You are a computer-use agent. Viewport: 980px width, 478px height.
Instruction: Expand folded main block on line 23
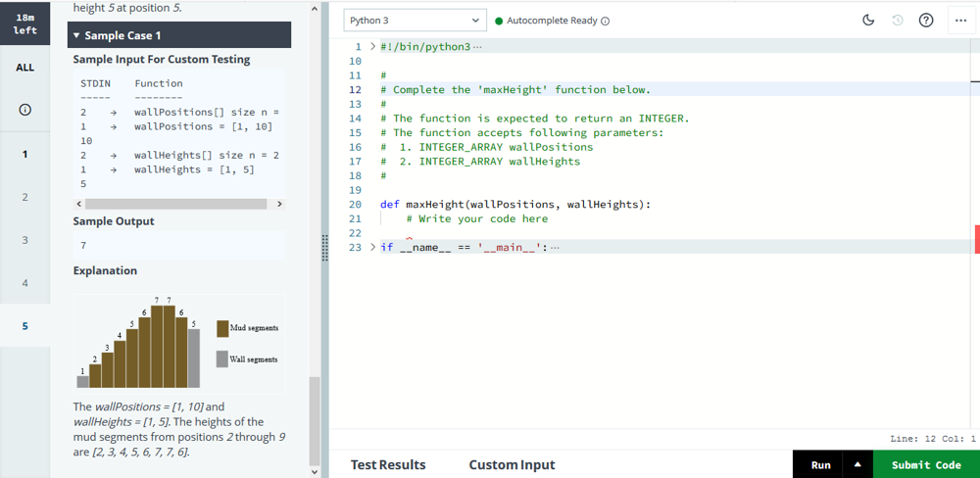(x=373, y=247)
